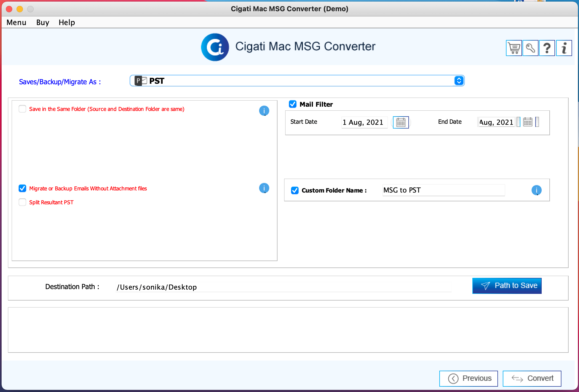Uncheck Migrate or Backup Emails Without Attachment
This screenshot has width=579, height=392.
(x=22, y=188)
